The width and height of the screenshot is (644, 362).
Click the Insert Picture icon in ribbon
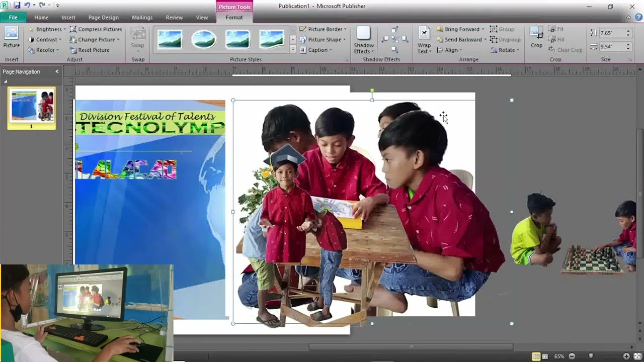(x=11, y=38)
